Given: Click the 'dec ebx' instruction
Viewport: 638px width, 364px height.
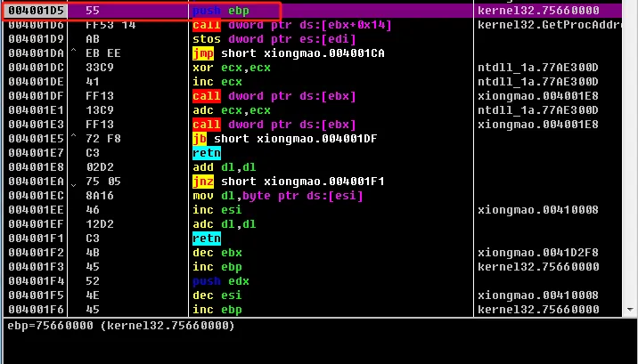Looking at the screenshot, I should (x=217, y=253).
